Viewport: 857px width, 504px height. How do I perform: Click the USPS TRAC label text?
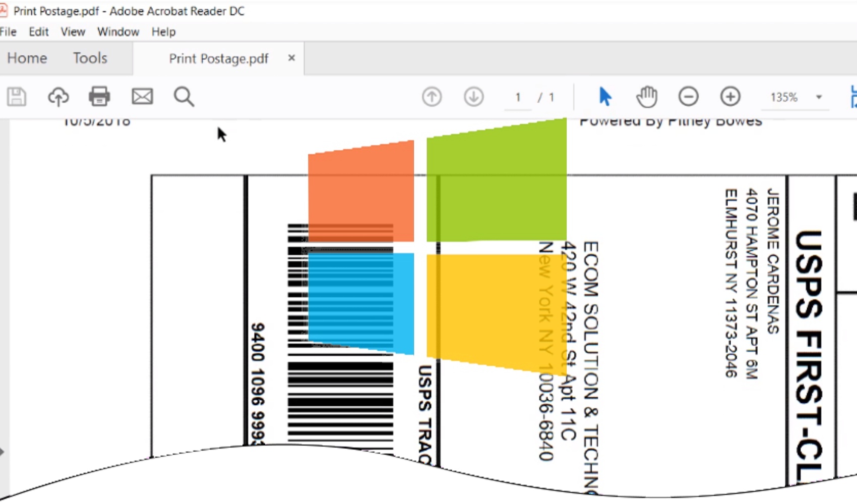pos(425,414)
